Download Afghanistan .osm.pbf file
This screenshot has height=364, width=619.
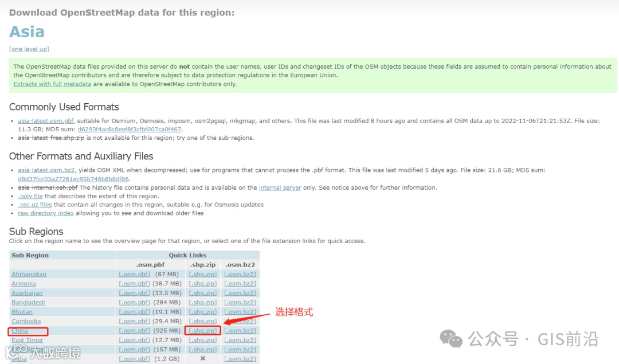pos(135,274)
